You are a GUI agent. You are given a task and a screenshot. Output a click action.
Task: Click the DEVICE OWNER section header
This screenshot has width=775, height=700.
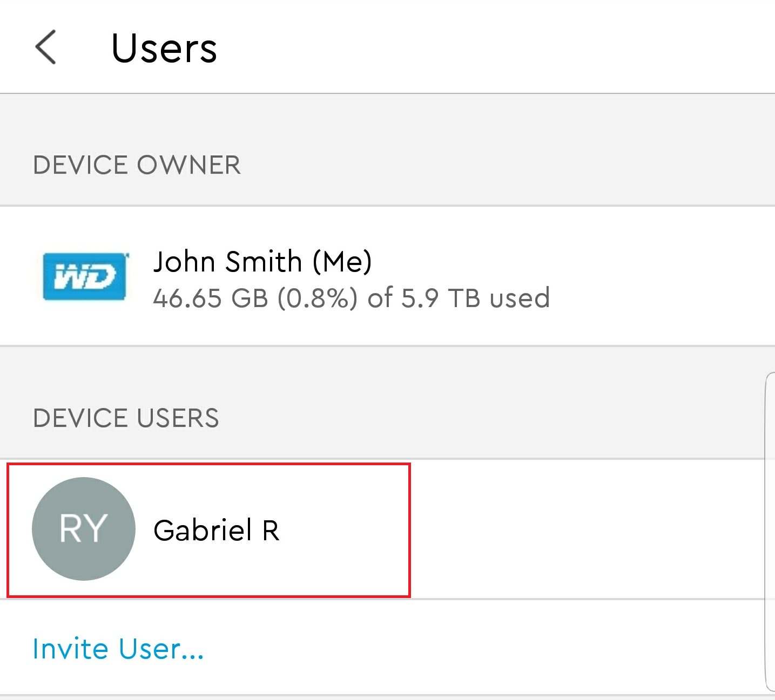137,165
